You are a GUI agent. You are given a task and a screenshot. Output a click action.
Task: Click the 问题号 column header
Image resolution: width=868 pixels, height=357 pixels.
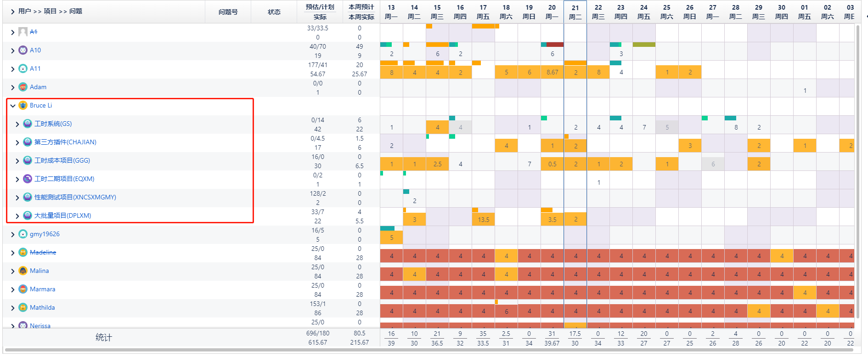pyautogui.click(x=228, y=12)
